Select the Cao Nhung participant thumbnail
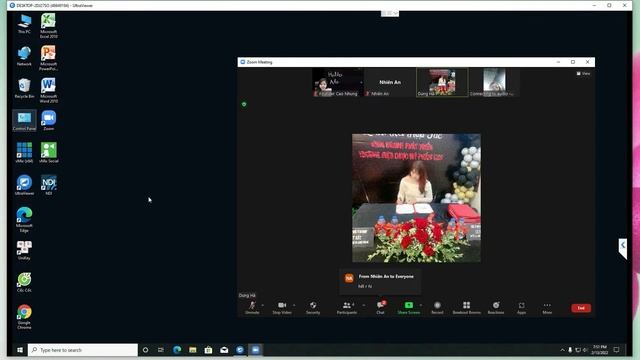640x360 pixels. [338, 82]
